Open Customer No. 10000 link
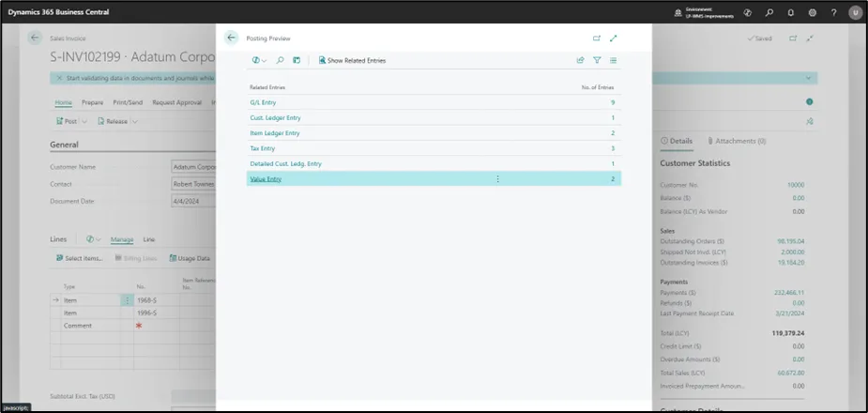The width and height of the screenshot is (868, 413). [x=796, y=185]
